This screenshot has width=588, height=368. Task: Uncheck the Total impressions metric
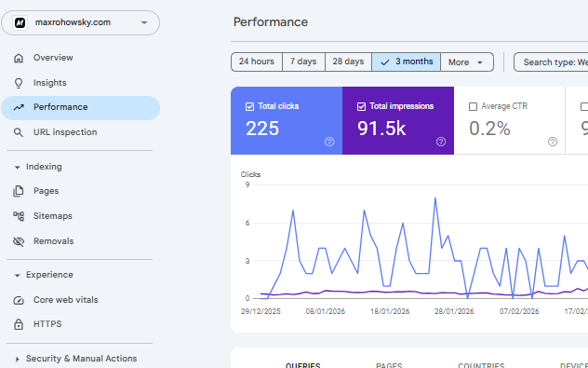(x=361, y=106)
